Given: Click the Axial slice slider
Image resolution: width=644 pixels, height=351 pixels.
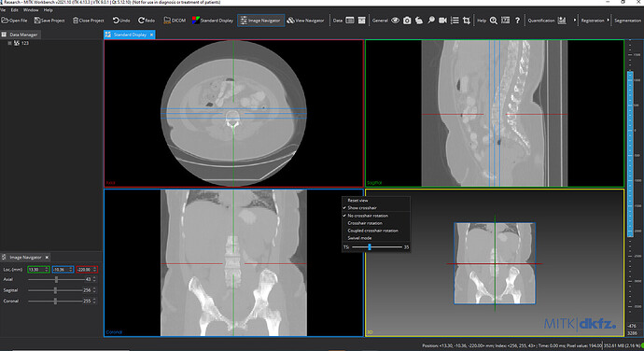Looking at the screenshot, I should coord(55,279).
